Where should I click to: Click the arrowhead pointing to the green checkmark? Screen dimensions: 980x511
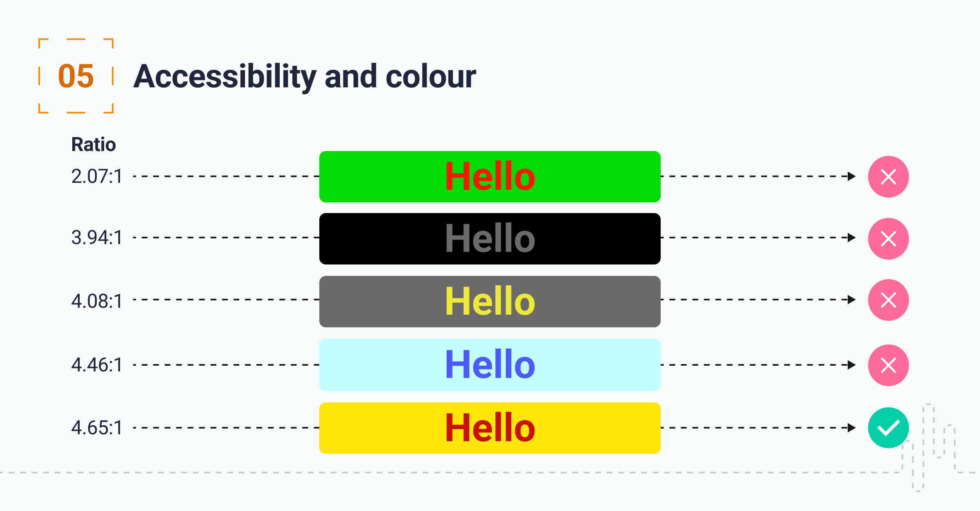pyautogui.click(x=851, y=428)
